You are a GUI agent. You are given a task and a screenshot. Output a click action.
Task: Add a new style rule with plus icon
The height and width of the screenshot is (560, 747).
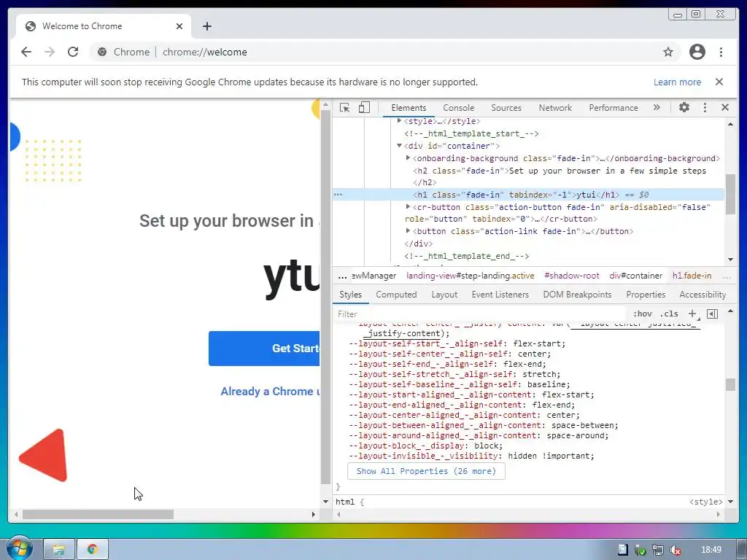(692, 314)
